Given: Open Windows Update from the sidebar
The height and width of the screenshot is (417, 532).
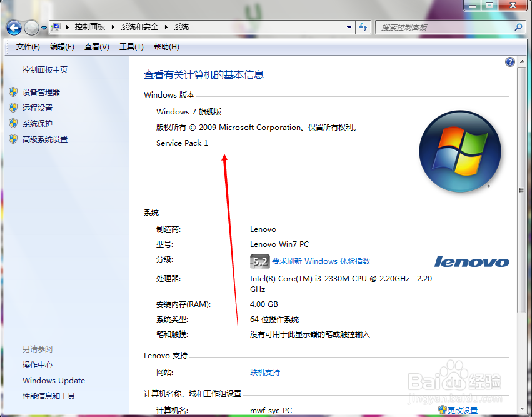Looking at the screenshot, I should tap(53, 380).
